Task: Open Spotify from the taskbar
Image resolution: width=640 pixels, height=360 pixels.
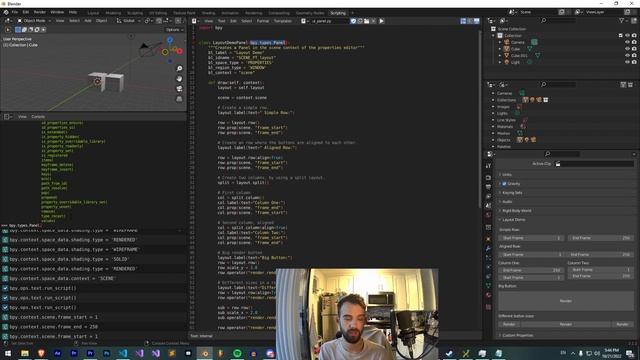Action: click(x=237, y=353)
